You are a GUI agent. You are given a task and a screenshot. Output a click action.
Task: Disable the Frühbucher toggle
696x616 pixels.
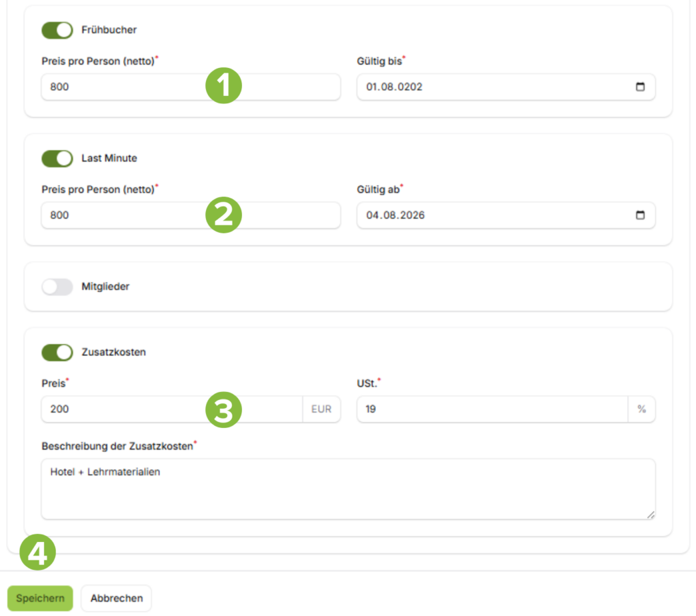57,30
